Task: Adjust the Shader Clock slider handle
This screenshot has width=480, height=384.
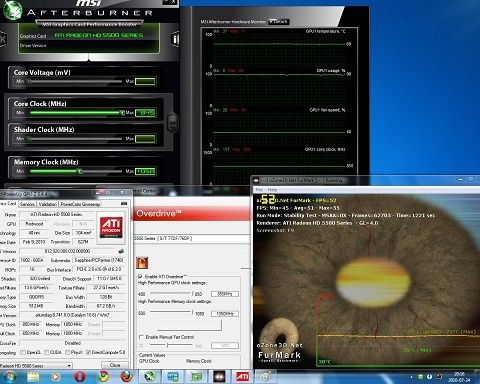Action: click(x=29, y=139)
